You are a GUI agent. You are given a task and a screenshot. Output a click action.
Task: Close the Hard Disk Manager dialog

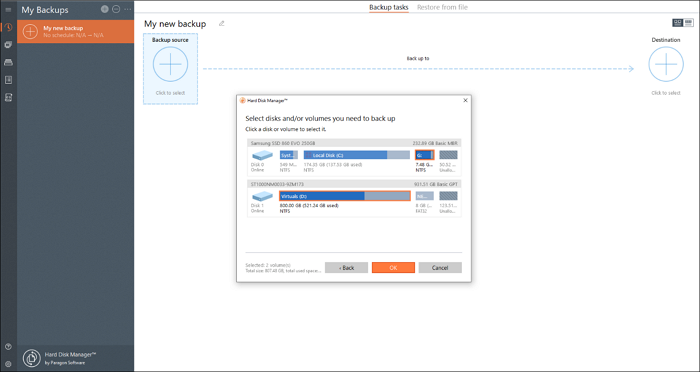click(466, 100)
